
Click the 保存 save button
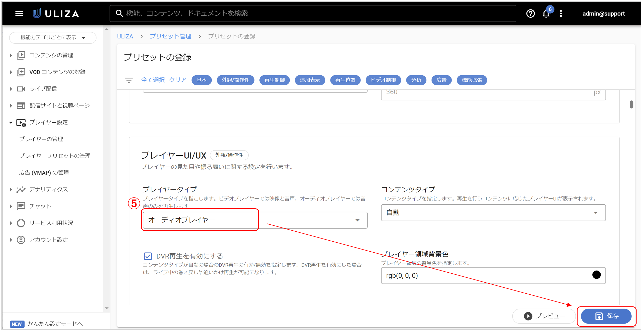tap(606, 316)
